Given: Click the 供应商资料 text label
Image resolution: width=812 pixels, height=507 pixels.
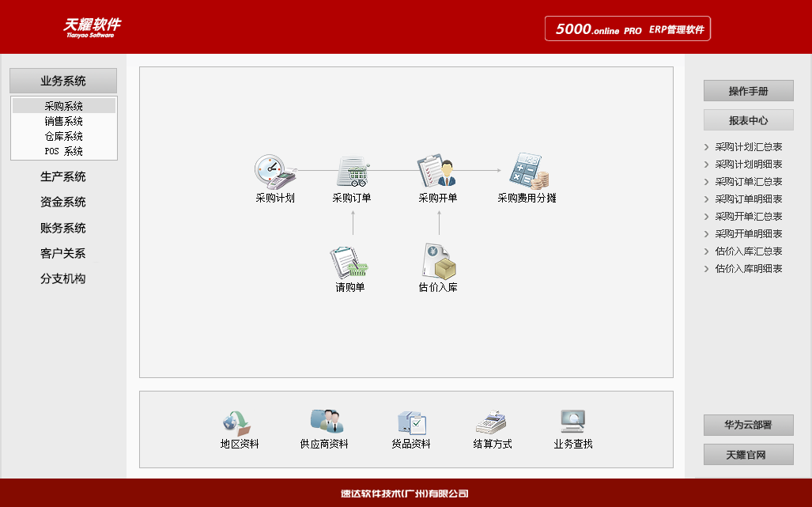Looking at the screenshot, I should click(x=324, y=444).
